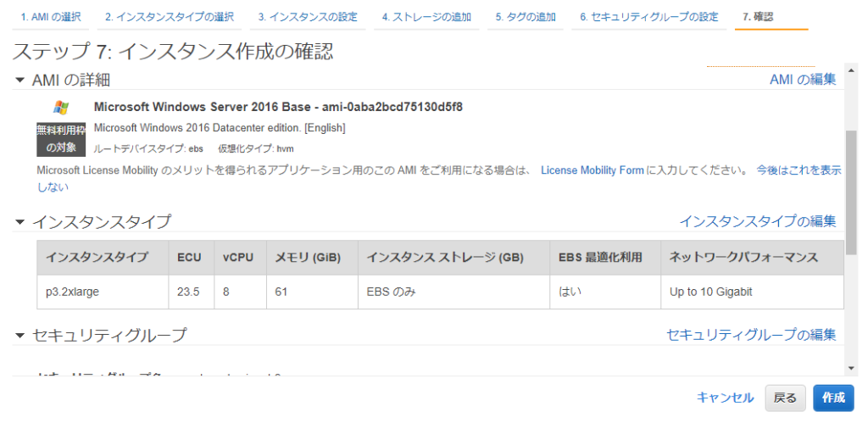Image resolution: width=868 pixels, height=423 pixels.
Task: Click the ネットワークパフォーマンス column header
Action: point(753,258)
